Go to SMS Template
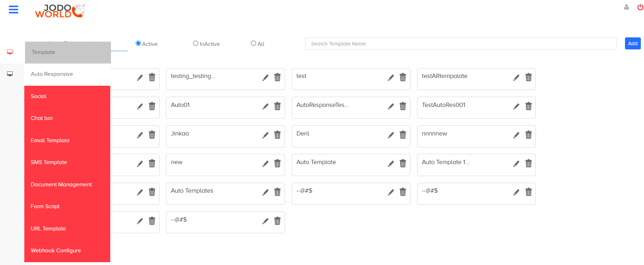Image resolution: width=644 pixels, height=265 pixels. [x=67, y=162]
